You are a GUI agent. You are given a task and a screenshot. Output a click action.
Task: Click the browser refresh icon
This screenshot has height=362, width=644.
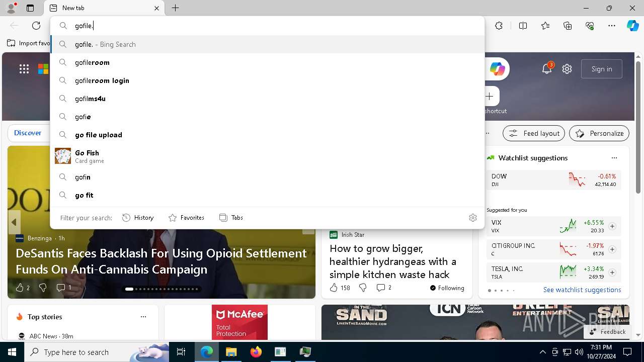point(36,26)
